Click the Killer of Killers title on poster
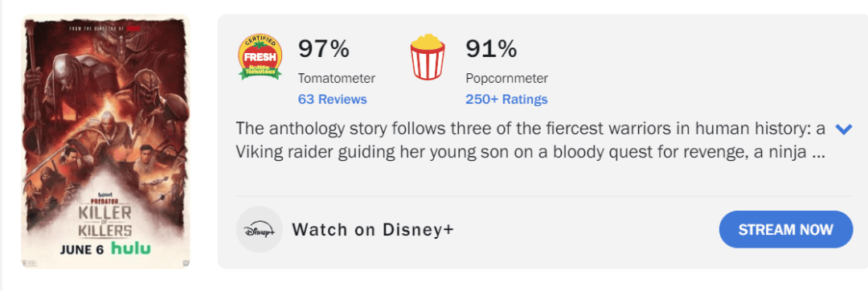 point(105,221)
